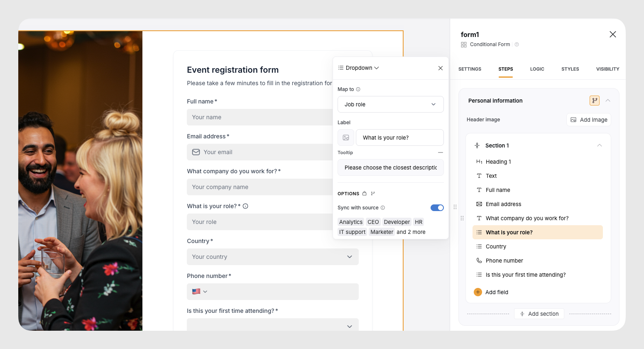644x349 pixels.
Task: Click the Conditional Form help icon
Action: click(517, 44)
